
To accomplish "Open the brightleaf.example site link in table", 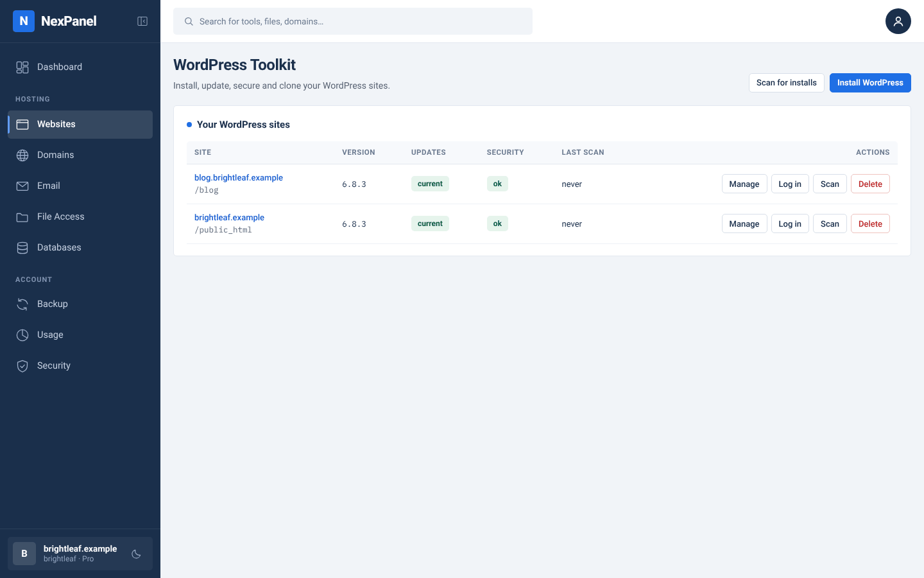I will pyautogui.click(x=229, y=218).
